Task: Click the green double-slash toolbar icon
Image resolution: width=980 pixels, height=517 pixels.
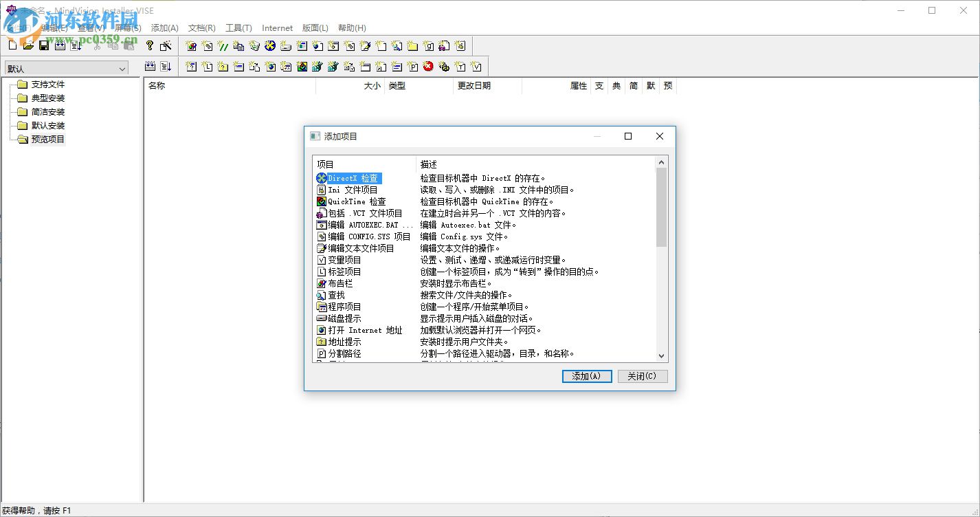Action: click(x=223, y=46)
